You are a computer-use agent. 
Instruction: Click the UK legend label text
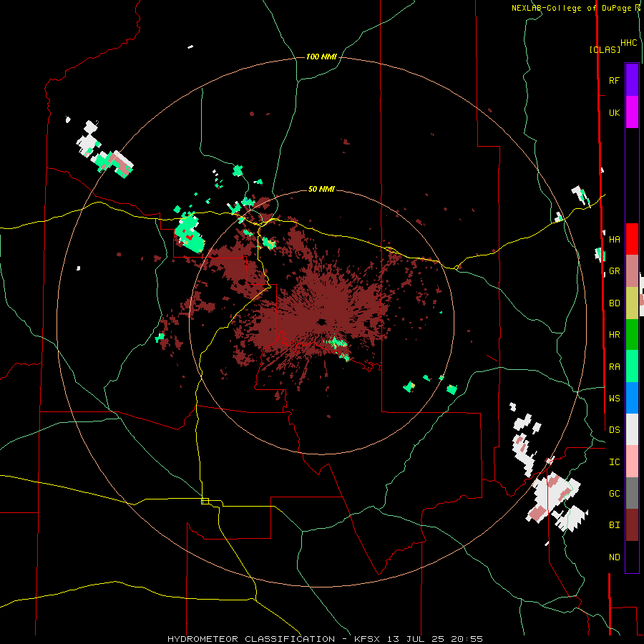pos(614,112)
